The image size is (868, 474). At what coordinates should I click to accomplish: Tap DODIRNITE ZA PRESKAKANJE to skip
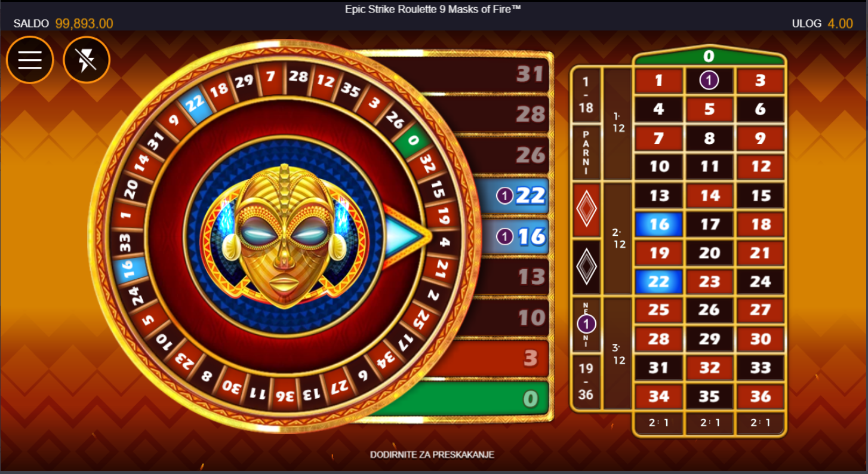click(x=432, y=454)
